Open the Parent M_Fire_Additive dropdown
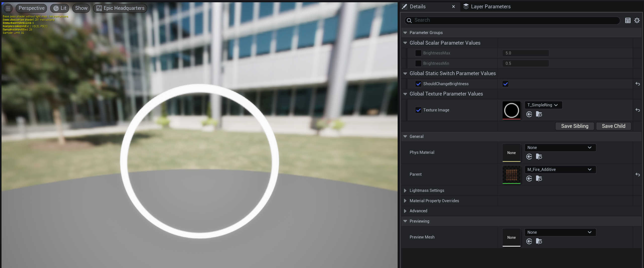 pyautogui.click(x=560, y=170)
